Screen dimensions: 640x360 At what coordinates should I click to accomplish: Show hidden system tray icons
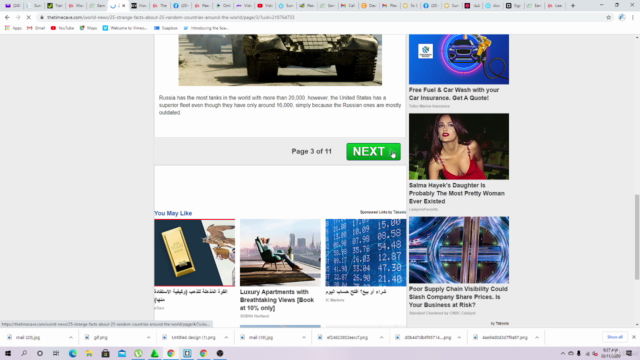[x=563, y=353]
